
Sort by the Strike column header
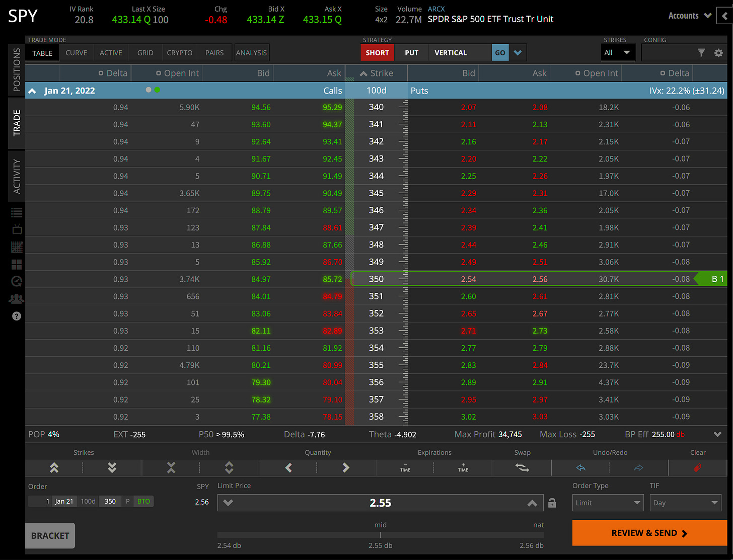376,73
